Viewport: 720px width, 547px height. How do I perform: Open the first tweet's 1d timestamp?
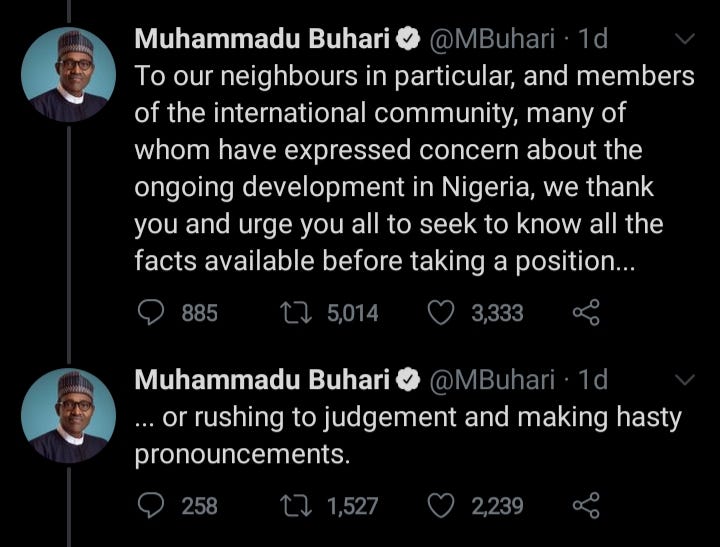[593, 40]
